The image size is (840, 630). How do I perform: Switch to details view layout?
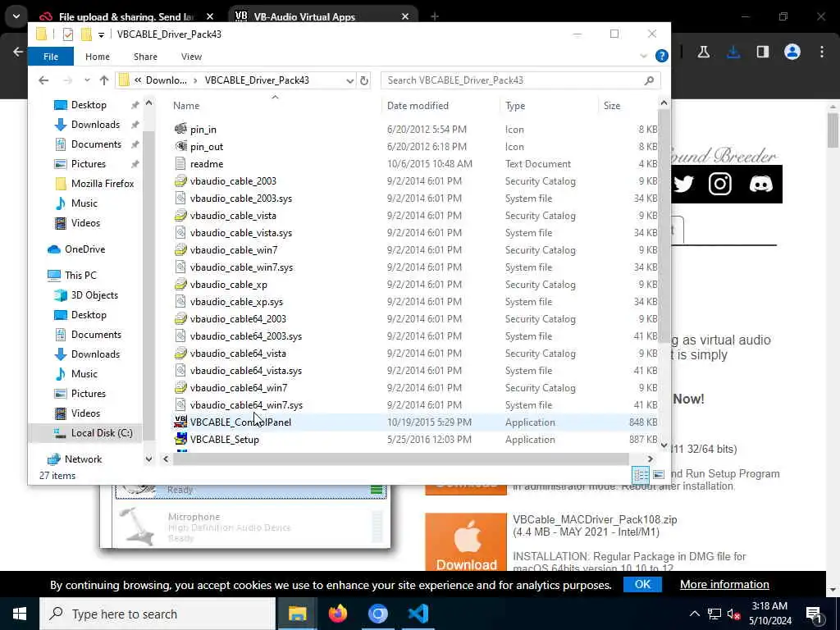pyautogui.click(x=641, y=475)
